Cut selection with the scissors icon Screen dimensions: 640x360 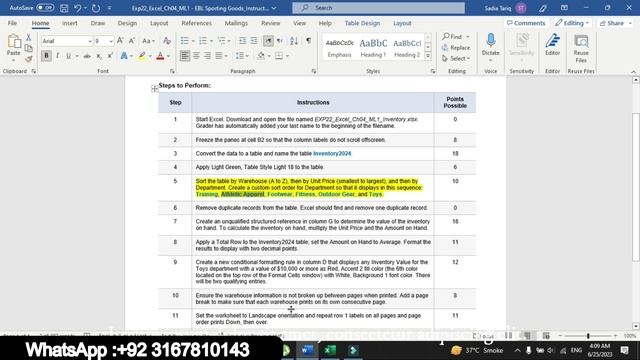(29, 38)
